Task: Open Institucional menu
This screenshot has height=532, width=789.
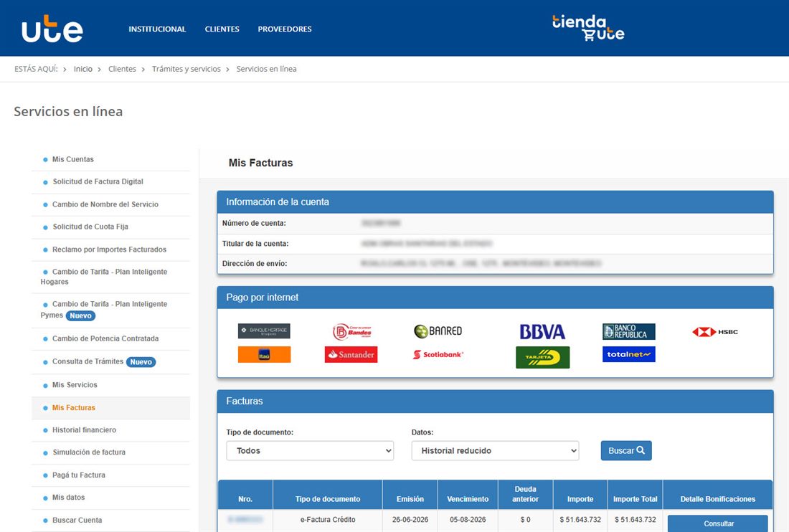Action: tap(157, 29)
